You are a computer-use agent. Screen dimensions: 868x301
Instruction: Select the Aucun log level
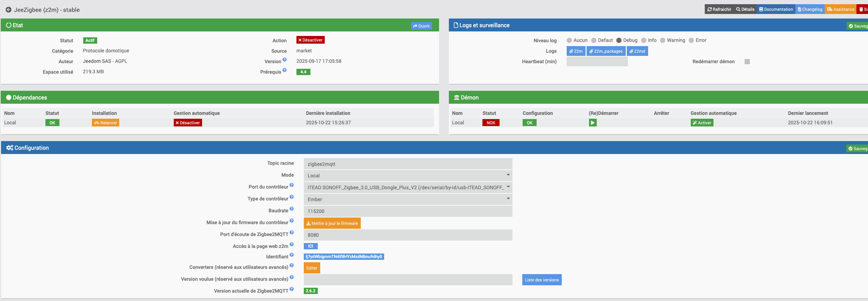click(569, 41)
